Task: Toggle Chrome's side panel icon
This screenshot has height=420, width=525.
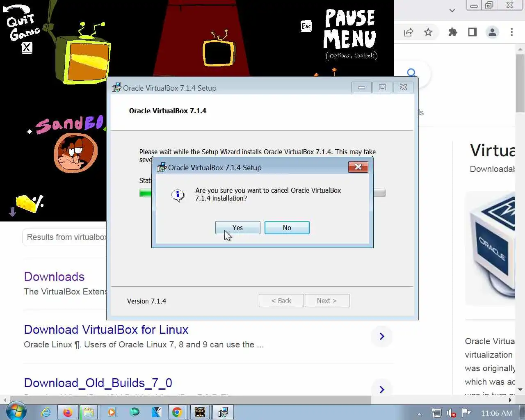Action: click(472, 32)
